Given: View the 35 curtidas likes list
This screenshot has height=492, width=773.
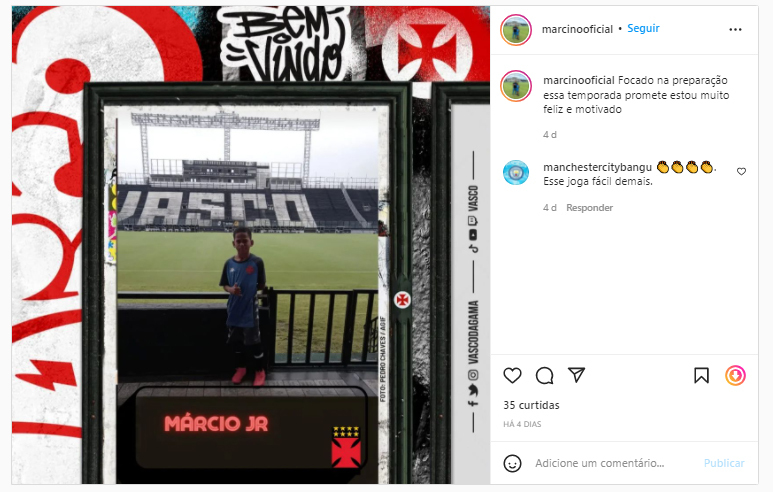Looking at the screenshot, I should (531, 405).
